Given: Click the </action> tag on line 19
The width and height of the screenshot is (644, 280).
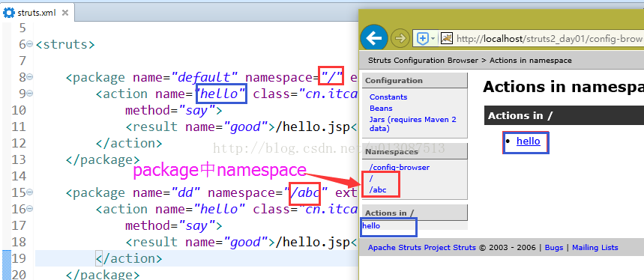Looking at the screenshot, I should pos(129,258).
